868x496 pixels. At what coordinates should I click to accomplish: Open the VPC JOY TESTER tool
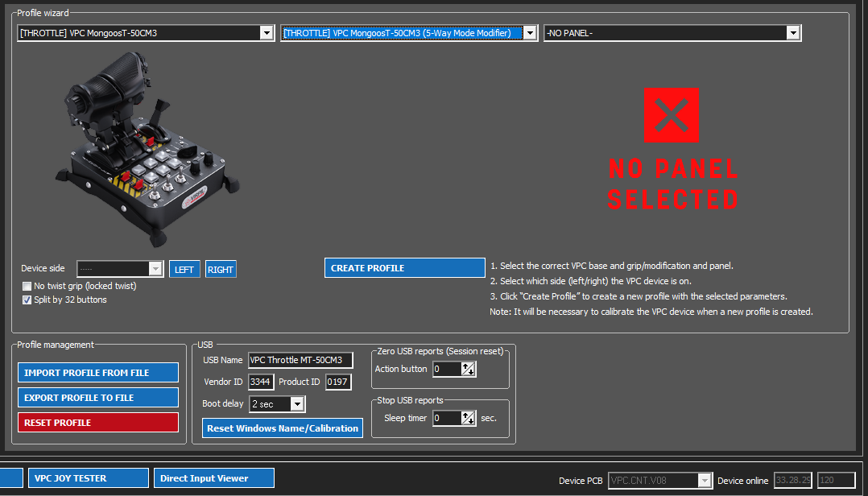[89, 478]
